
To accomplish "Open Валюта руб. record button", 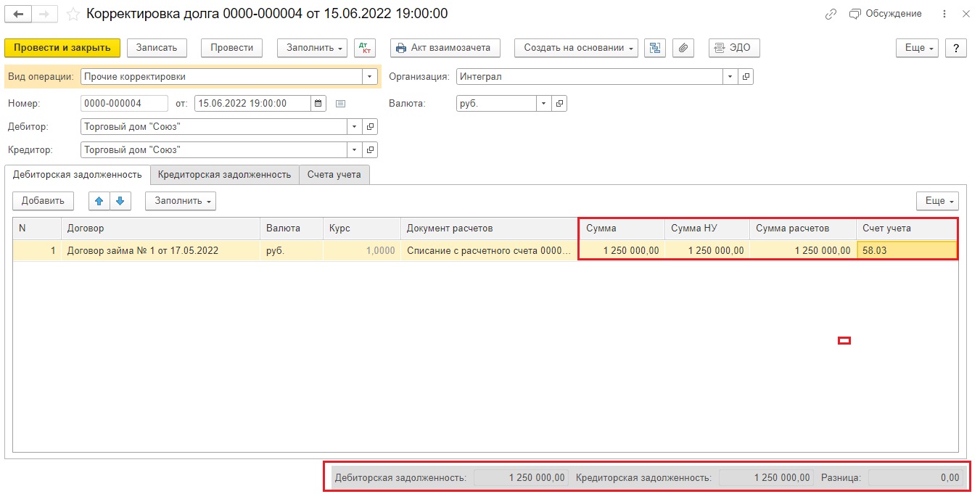I will (559, 103).
